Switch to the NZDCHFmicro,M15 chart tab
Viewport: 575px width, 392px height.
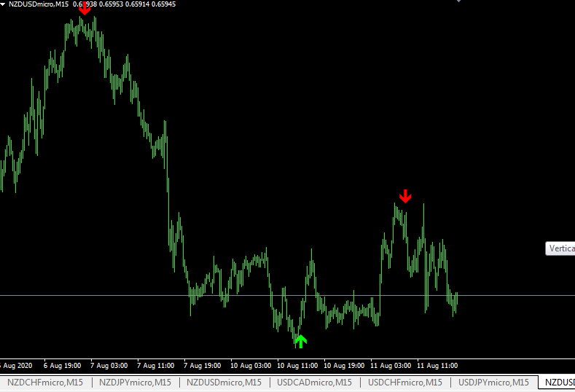[x=44, y=383]
